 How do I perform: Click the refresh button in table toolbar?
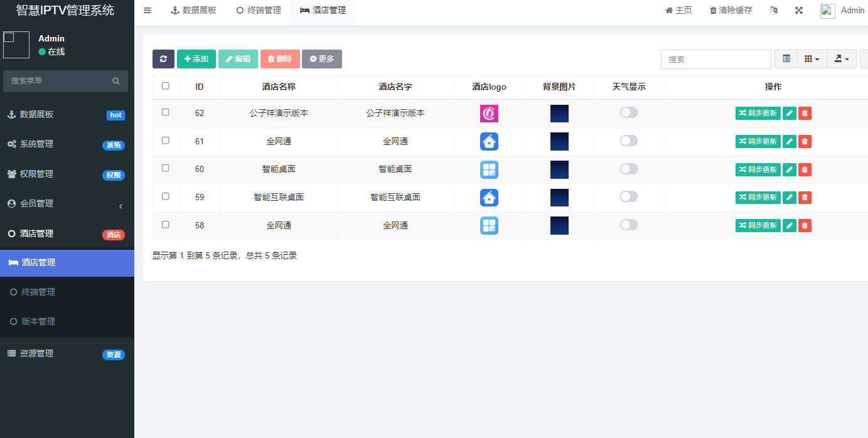click(163, 59)
